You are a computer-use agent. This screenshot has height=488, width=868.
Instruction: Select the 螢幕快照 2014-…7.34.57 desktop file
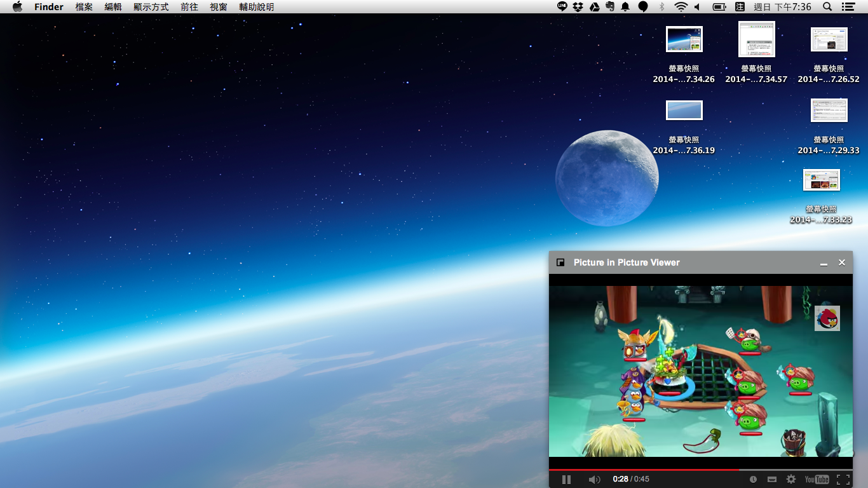[x=756, y=52]
